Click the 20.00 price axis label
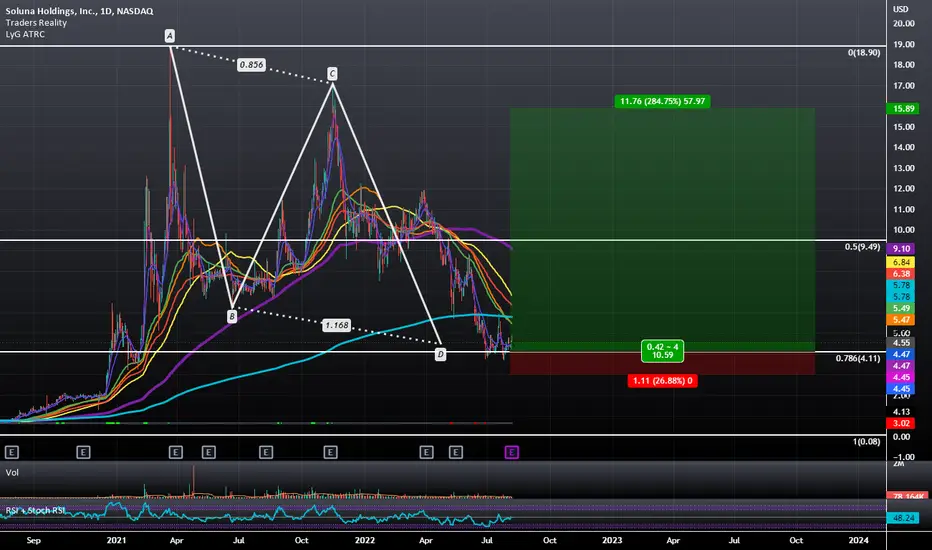The height and width of the screenshot is (550, 932). click(903, 23)
